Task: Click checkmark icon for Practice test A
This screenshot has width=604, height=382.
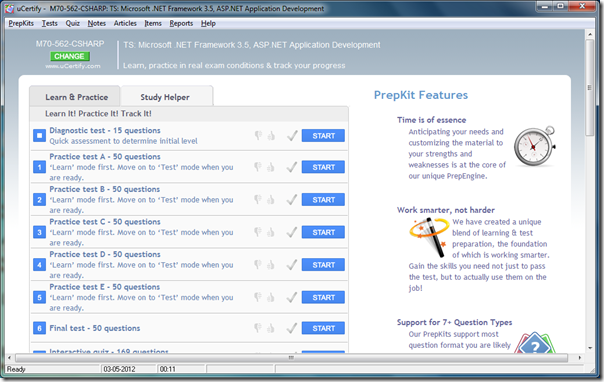Action: pos(292,167)
